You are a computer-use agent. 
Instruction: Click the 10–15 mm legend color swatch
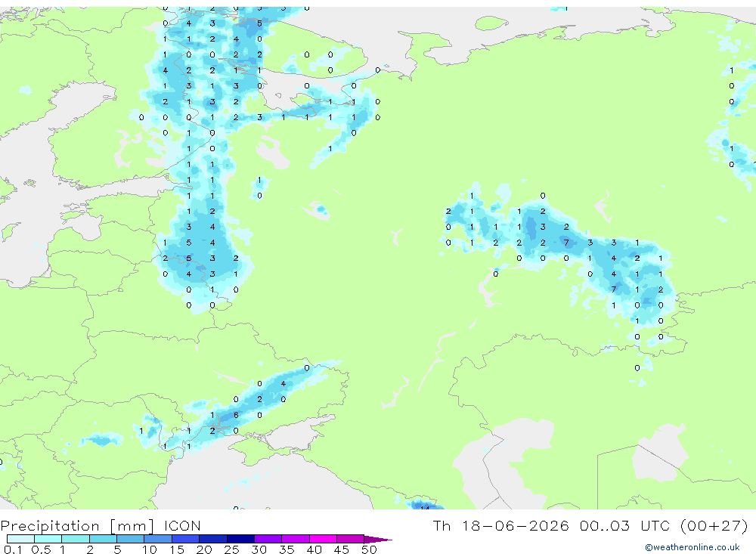(158, 539)
